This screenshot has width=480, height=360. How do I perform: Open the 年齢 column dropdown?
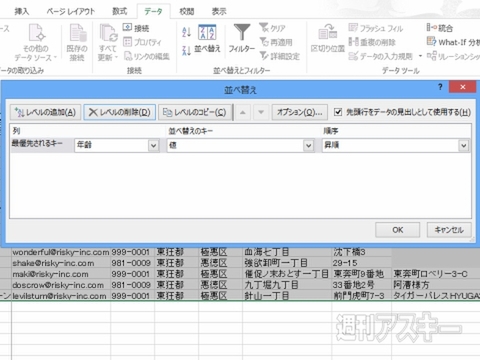tap(153, 146)
